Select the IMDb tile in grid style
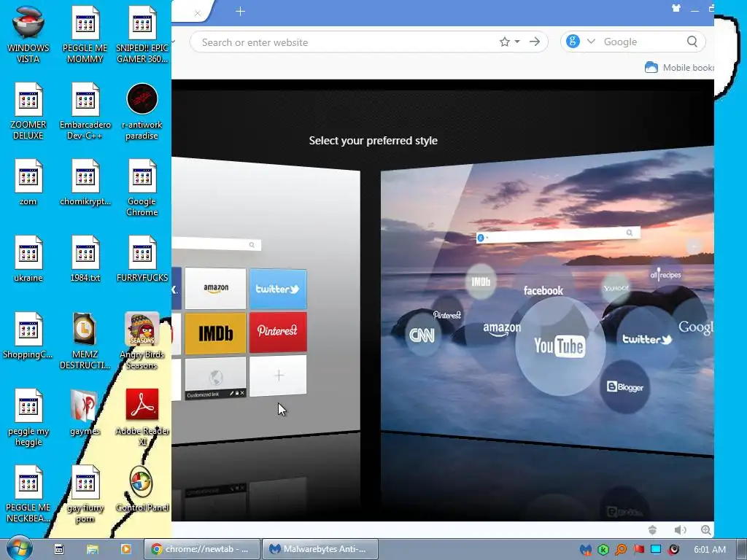Viewport: 747px width, 560px height. click(215, 333)
